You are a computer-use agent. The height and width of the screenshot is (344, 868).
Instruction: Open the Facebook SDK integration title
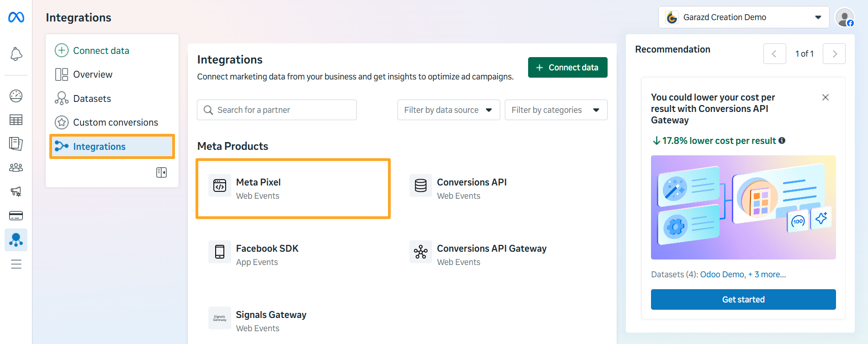[267, 249]
